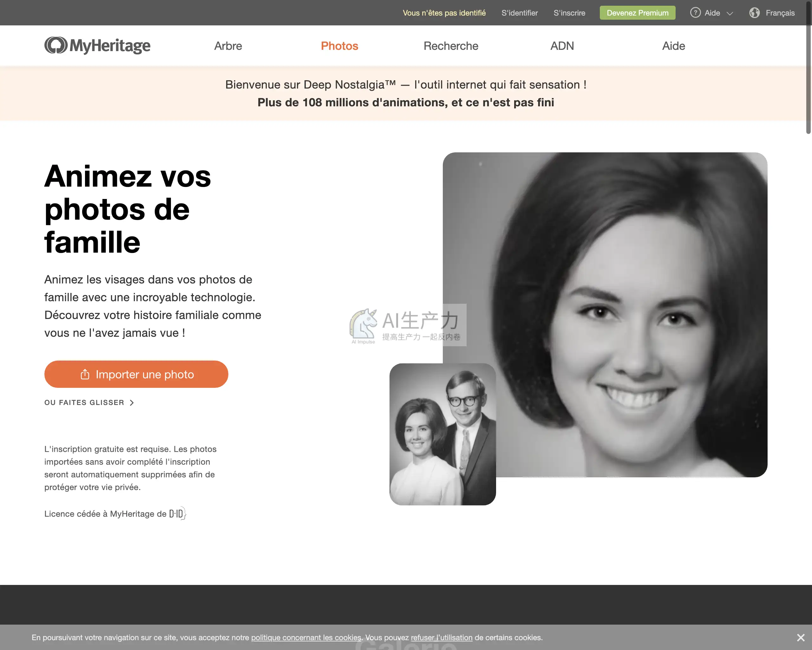Open the Aide item in the main navigation
Viewport: 812px width, 650px height.
pos(673,46)
